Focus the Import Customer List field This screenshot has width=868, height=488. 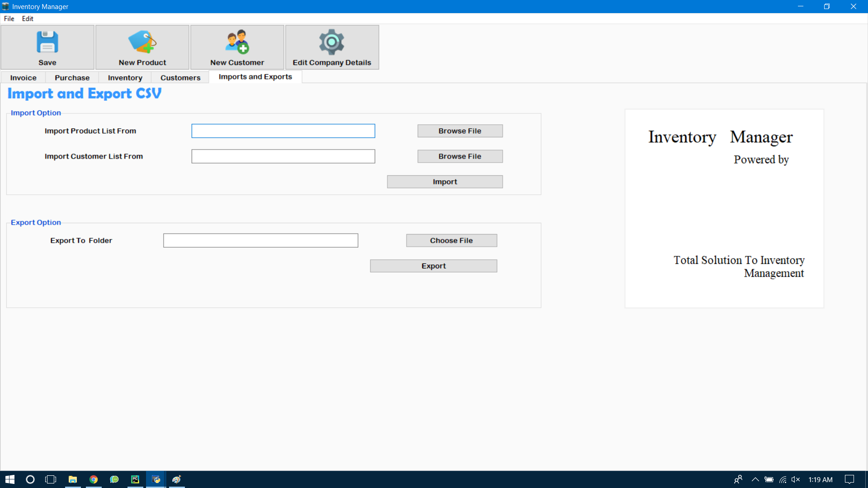click(283, 156)
